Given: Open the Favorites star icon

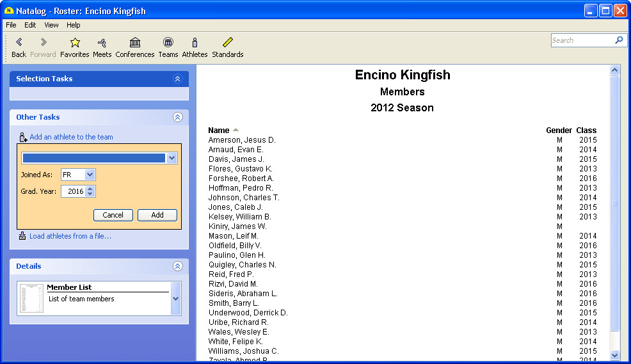Looking at the screenshot, I should [x=74, y=43].
